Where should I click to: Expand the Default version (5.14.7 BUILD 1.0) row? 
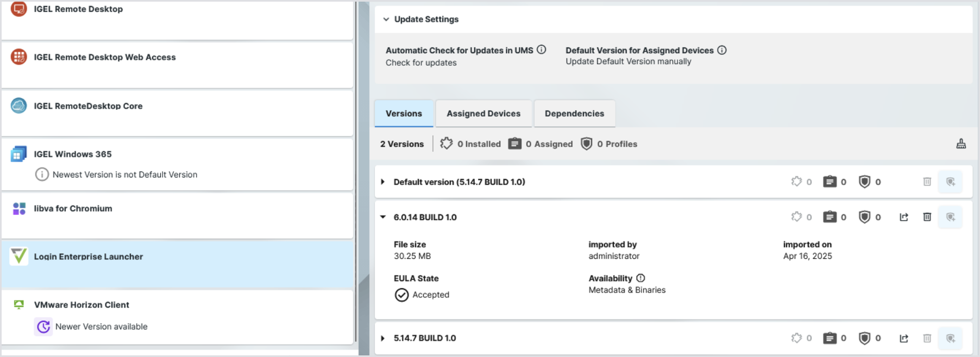tap(383, 182)
